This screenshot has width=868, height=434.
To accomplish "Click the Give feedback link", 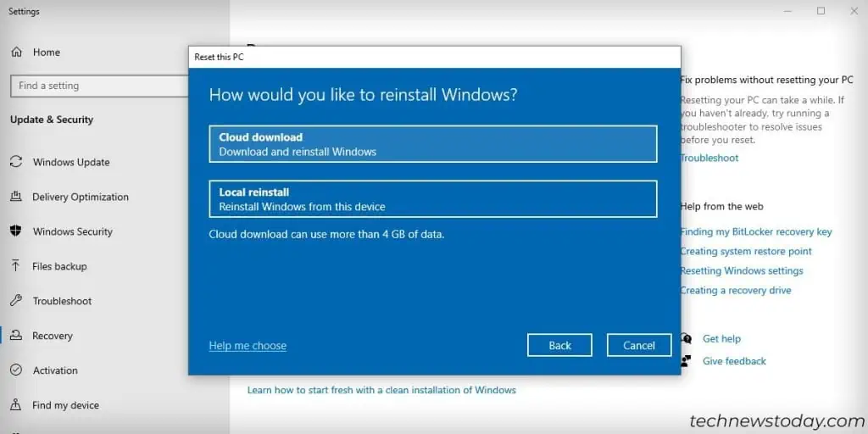I will pos(734,361).
